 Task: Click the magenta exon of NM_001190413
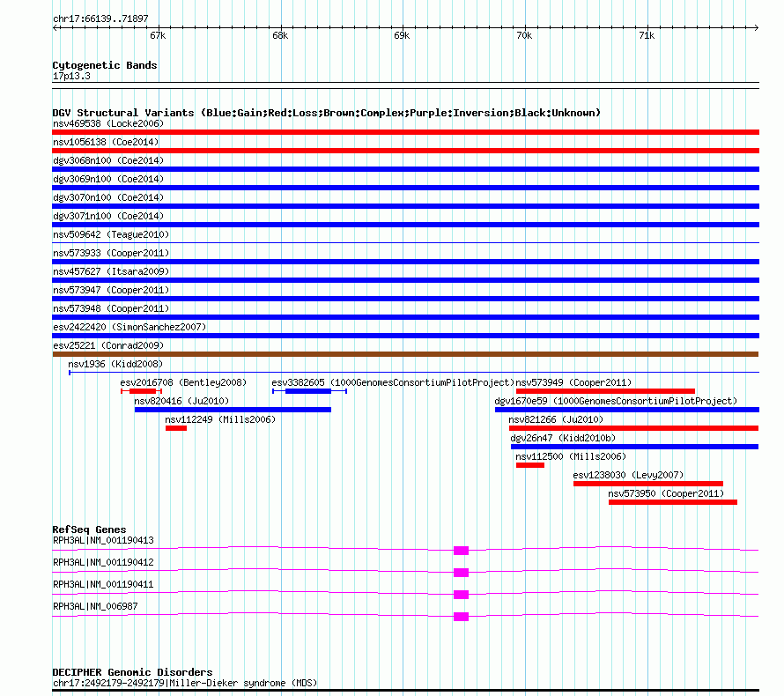(461, 551)
